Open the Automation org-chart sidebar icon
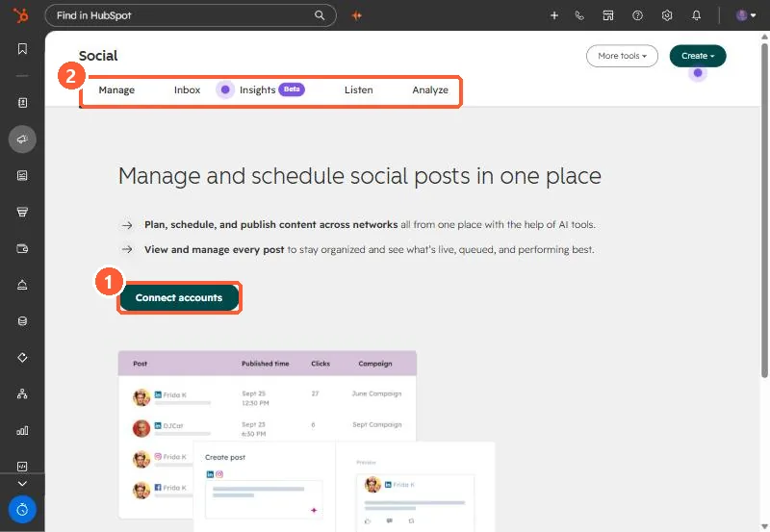Screen dimensions: 770x532 [22, 393]
